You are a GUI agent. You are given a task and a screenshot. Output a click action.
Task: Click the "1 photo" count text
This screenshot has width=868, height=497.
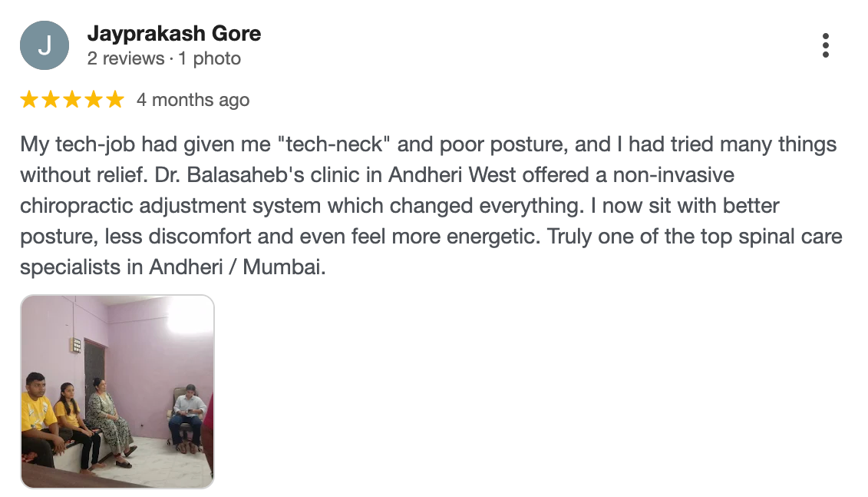click(210, 58)
